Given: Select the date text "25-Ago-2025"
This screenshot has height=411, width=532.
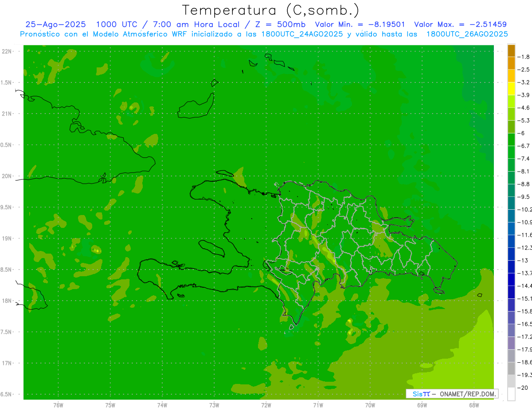Looking at the screenshot, I should point(56,24).
